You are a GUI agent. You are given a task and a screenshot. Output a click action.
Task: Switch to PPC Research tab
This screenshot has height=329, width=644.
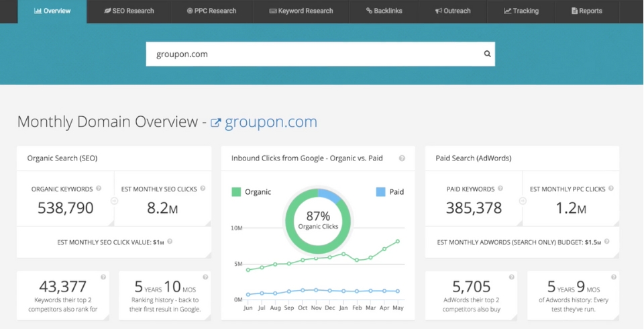point(211,11)
